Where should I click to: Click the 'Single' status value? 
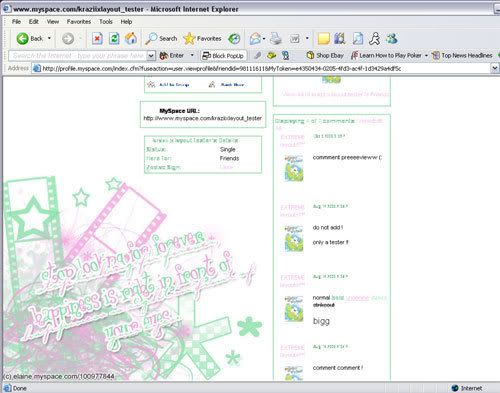228,149
